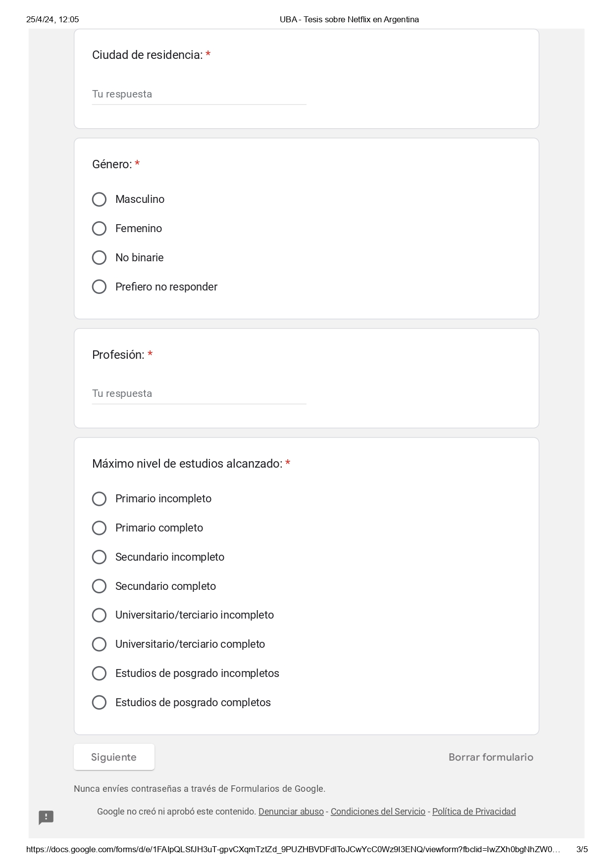Open the Condiciones del Servicio link
Viewport: 614px width, 868px height.
tap(378, 812)
